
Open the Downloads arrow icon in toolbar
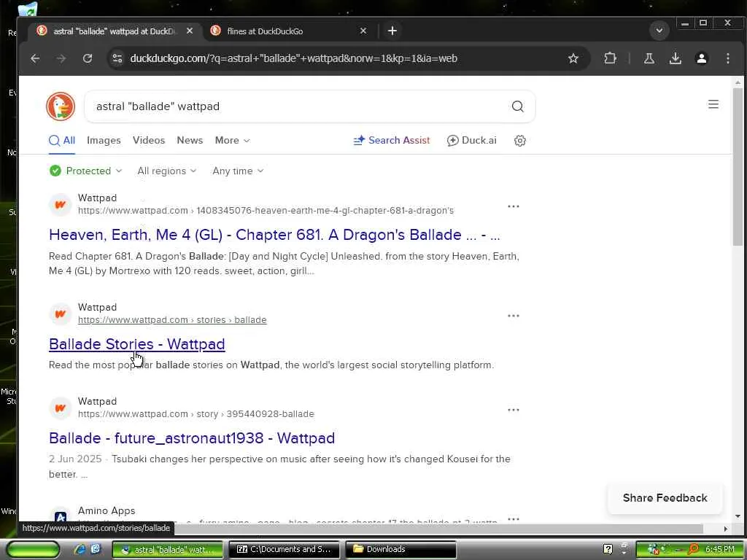click(675, 58)
